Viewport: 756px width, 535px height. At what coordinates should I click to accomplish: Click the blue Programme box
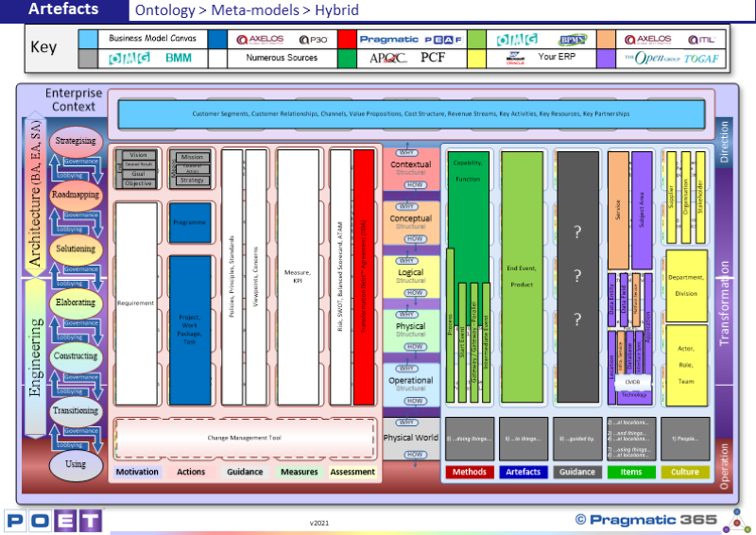coord(190,223)
